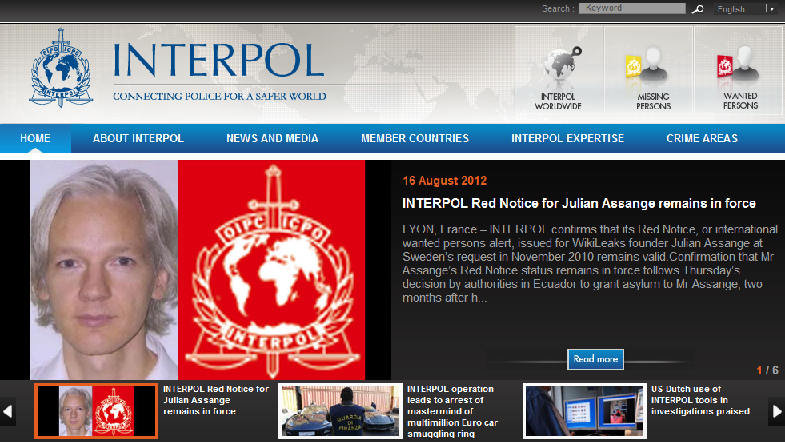
Task: Show next carousel stories with right arrow
Action: coord(776,411)
